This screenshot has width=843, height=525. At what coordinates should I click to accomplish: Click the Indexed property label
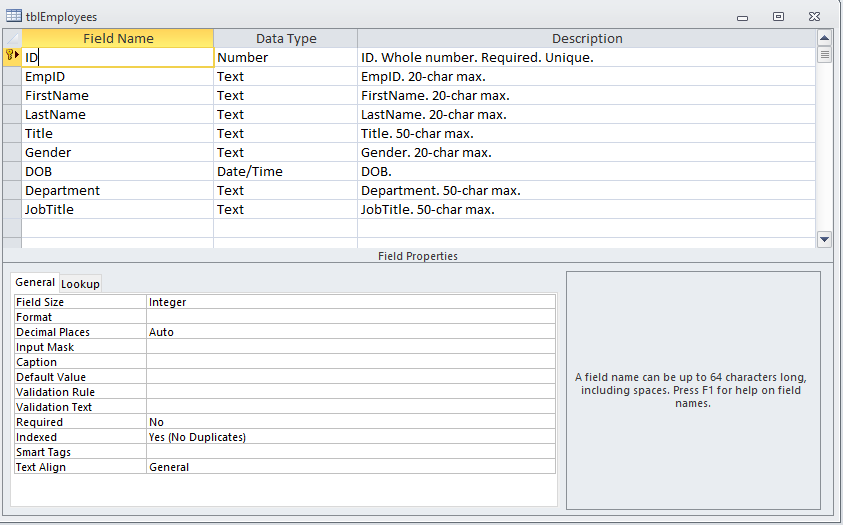[80, 437]
